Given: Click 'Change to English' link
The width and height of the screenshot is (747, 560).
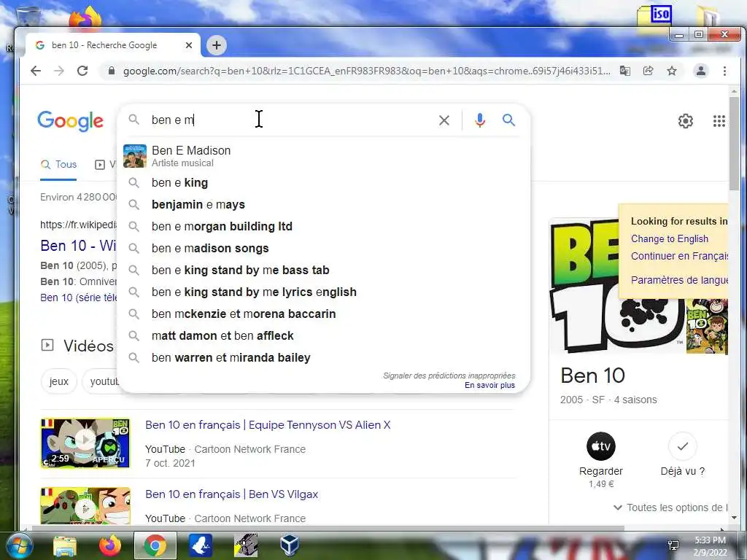Looking at the screenshot, I should 670,239.
